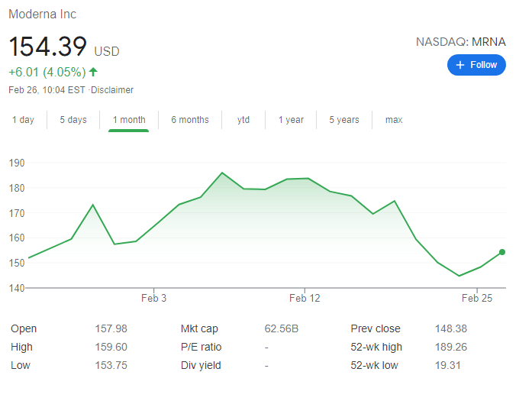Switch to the 1 year tab
The image size is (532, 401).
[291, 120]
